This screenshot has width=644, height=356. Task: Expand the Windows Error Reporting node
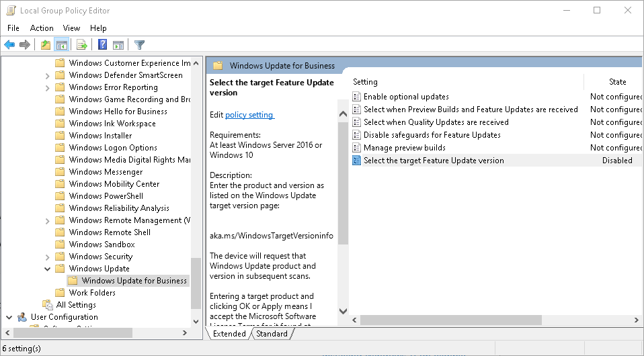[x=47, y=87]
